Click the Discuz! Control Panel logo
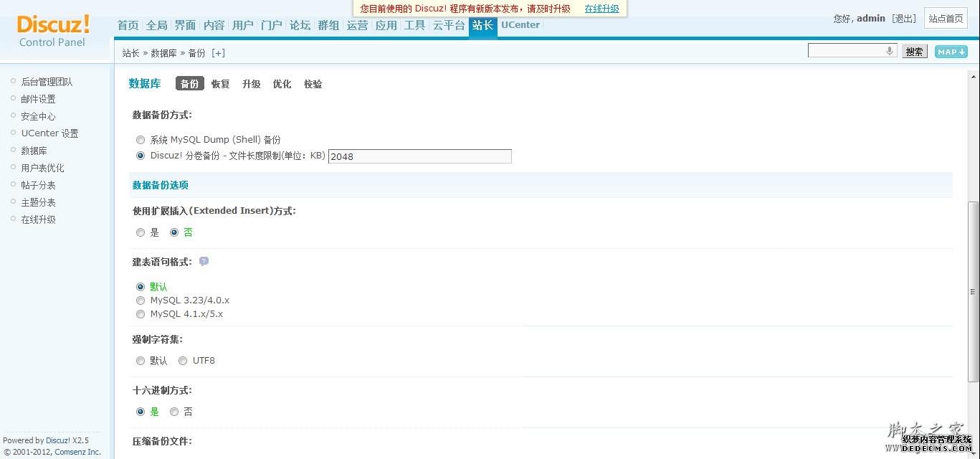The width and height of the screenshot is (980, 459). (53, 31)
